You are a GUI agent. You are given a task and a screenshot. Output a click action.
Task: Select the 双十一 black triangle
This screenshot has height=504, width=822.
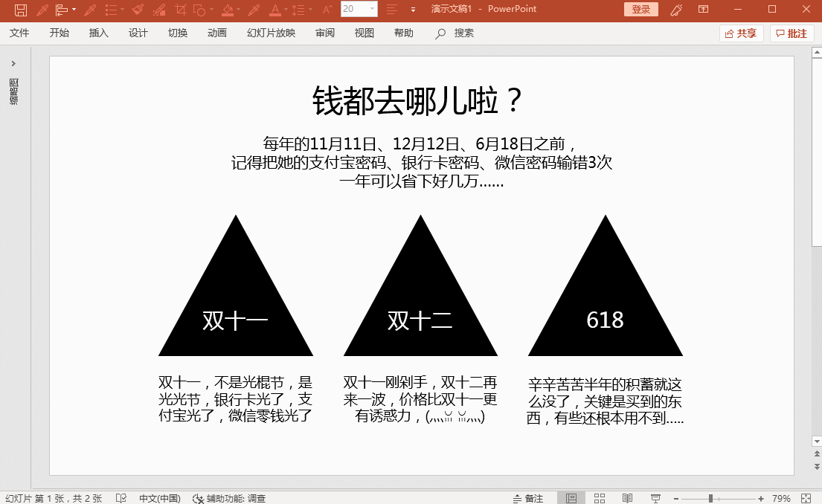[236, 285]
